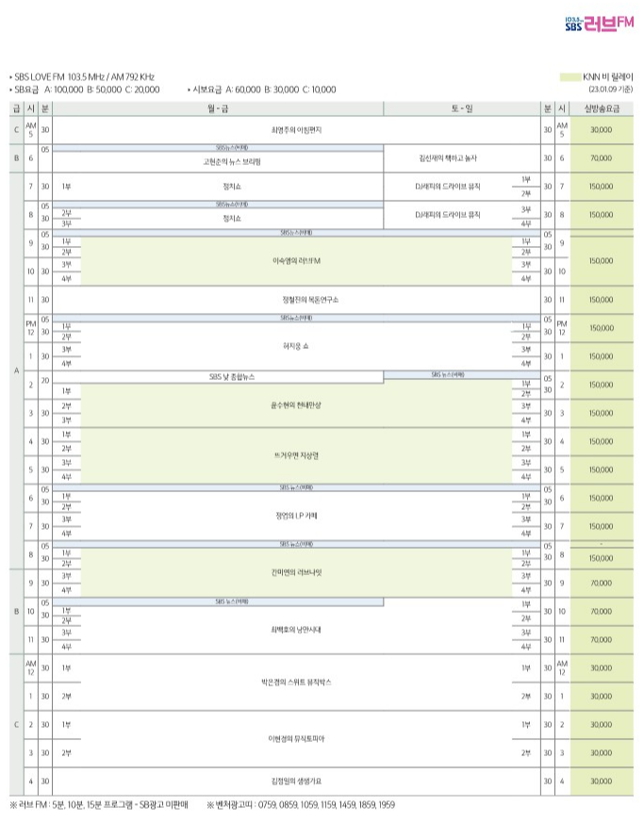644x823 pixels.
Task: Click 정치쇼 in the 8시 row
Action: 232,218
